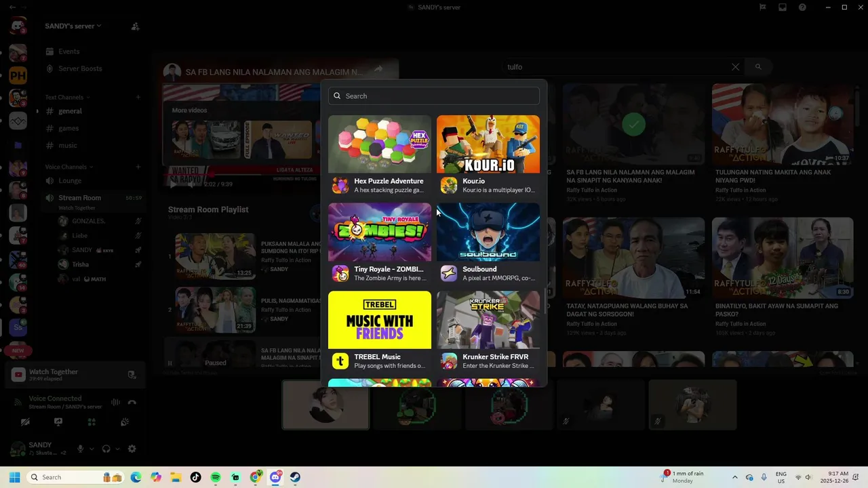Show hidden system tray icons chevron
Viewport: 868px width, 488px height.
[x=734, y=477]
